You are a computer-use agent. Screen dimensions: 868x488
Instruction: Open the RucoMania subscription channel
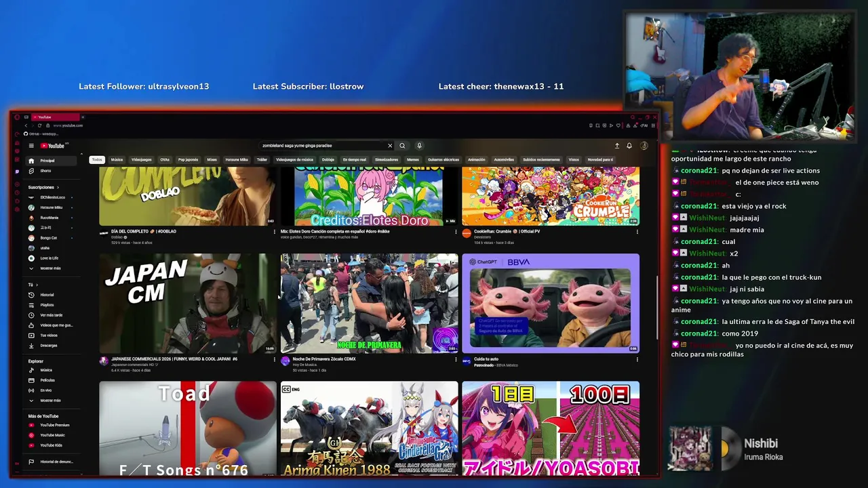tap(52, 218)
